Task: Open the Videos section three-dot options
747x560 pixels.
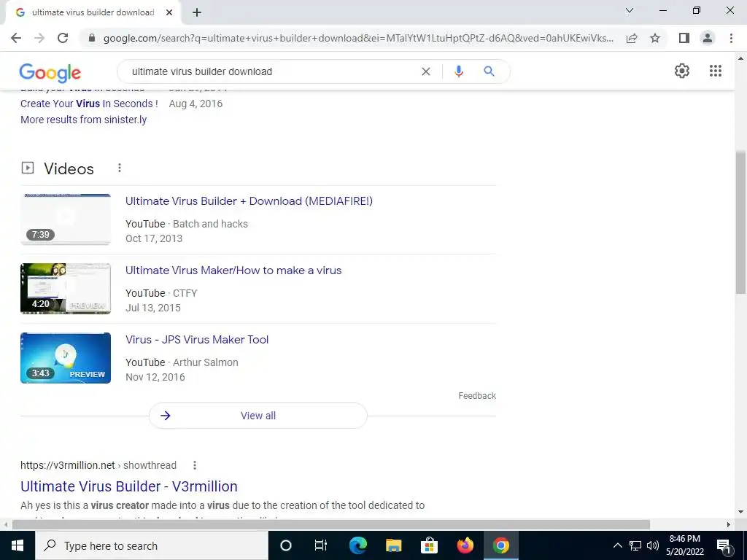Action: coord(120,168)
